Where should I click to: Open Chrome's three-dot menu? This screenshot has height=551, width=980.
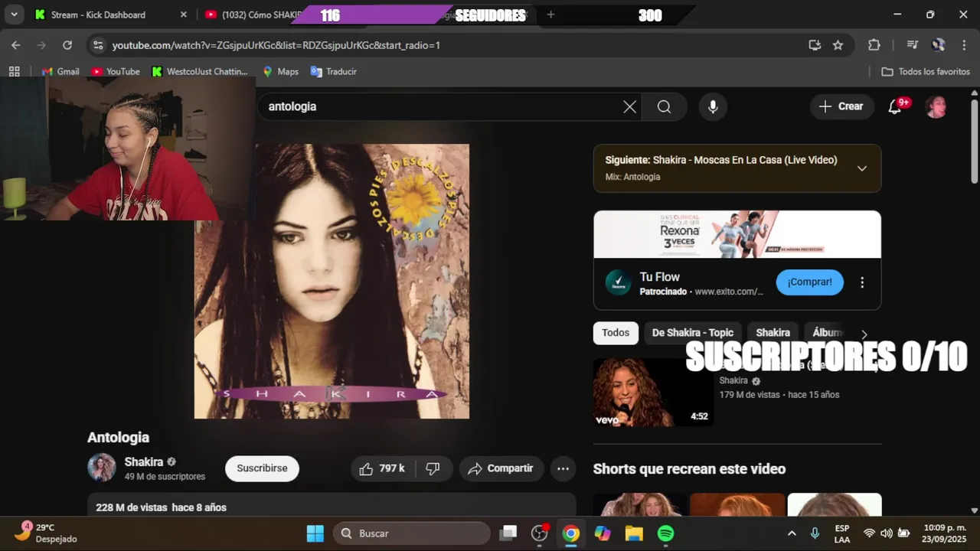[964, 45]
